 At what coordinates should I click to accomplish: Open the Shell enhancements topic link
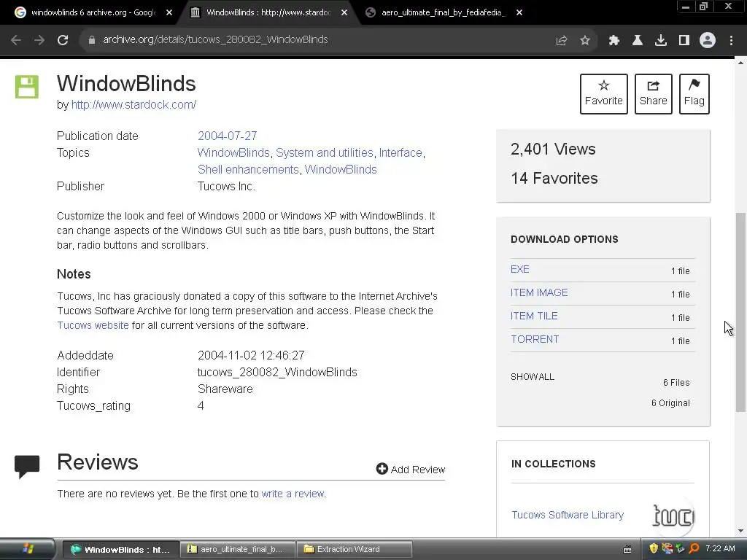[x=248, y=169]
